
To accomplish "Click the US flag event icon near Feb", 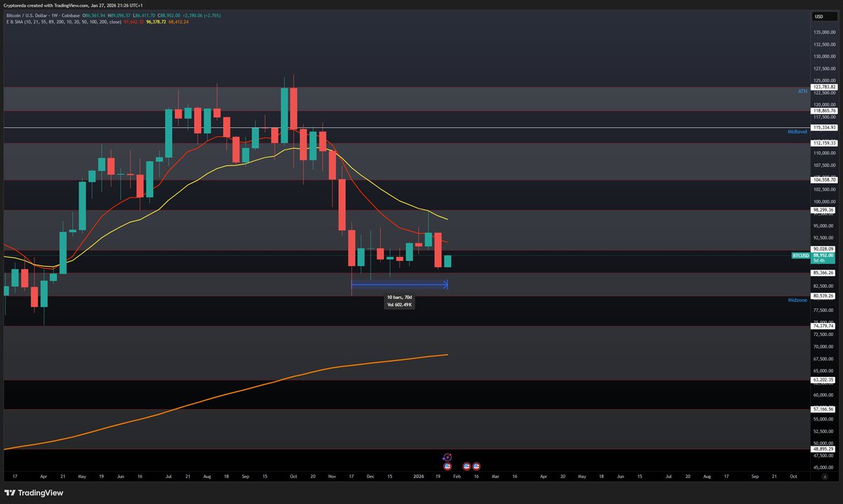I will (466, 466).
